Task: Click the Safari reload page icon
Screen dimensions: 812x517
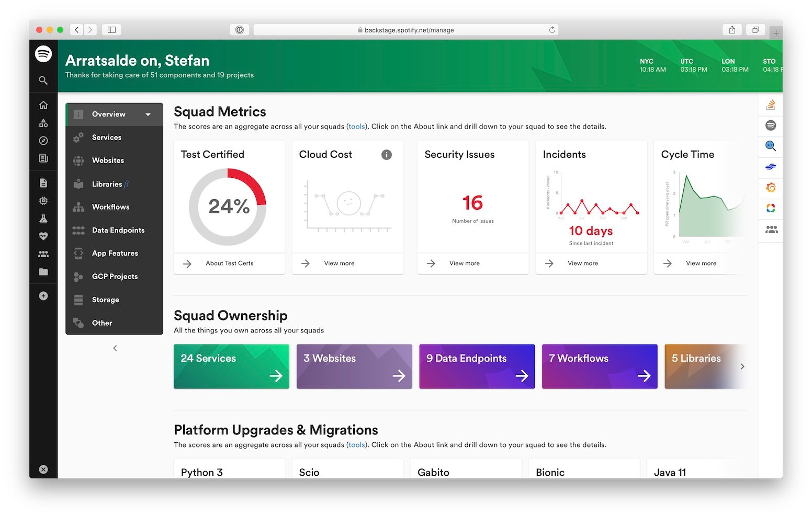Action: tap(552, 30)
